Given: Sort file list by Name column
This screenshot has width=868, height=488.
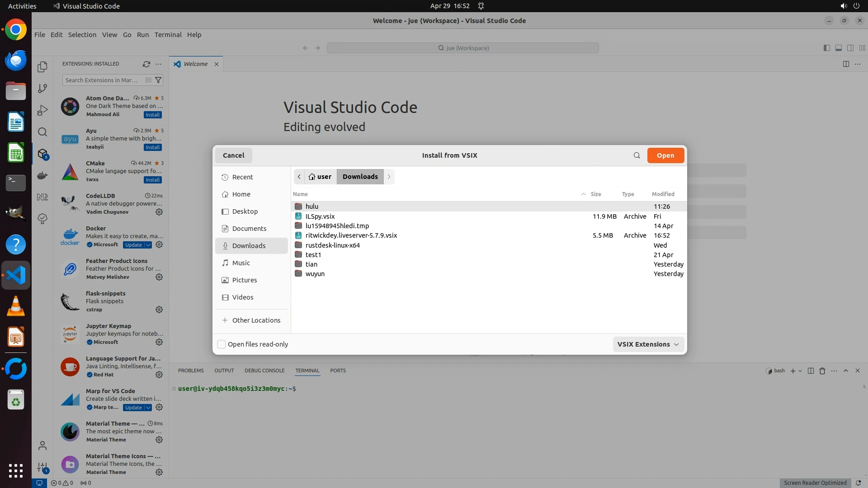Looking at the screenshot, I should (x=301, y=194).
